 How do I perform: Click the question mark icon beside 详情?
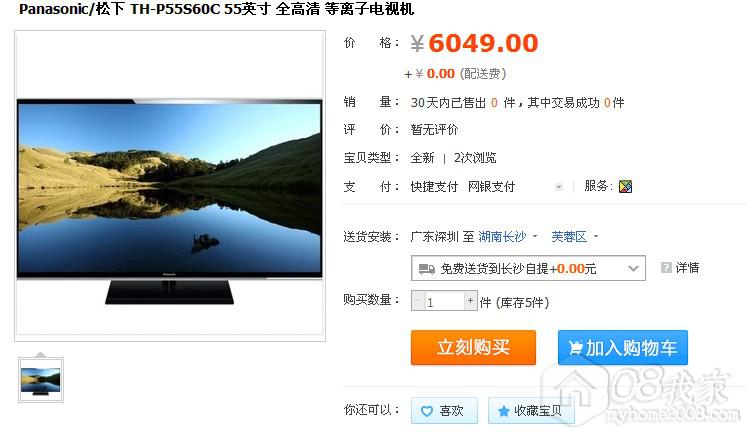pos(666,268)
